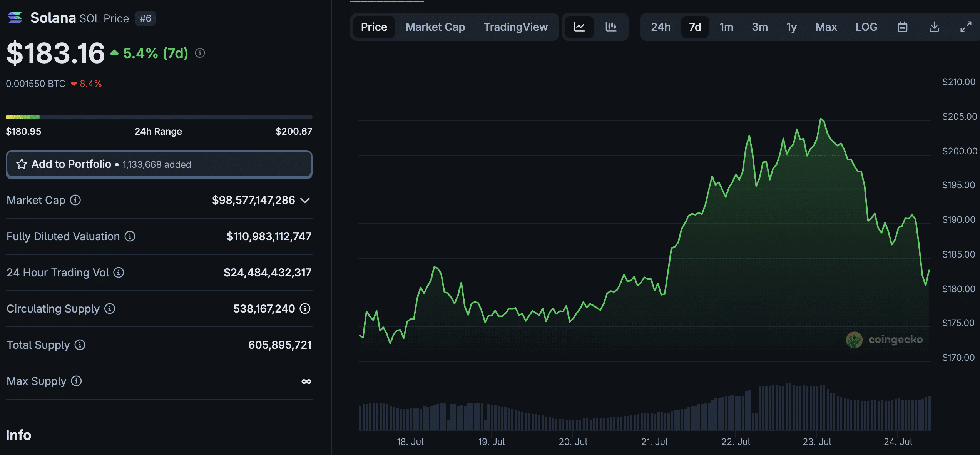This screenshot has height=455, width=980.
Task: Select the Market Cap chart tab
Action: pyautogui.click(x=435, y=27)
